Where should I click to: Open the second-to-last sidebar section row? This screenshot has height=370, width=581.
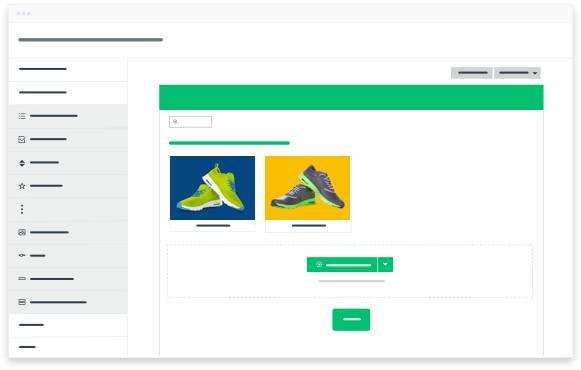tap(68, 325)
